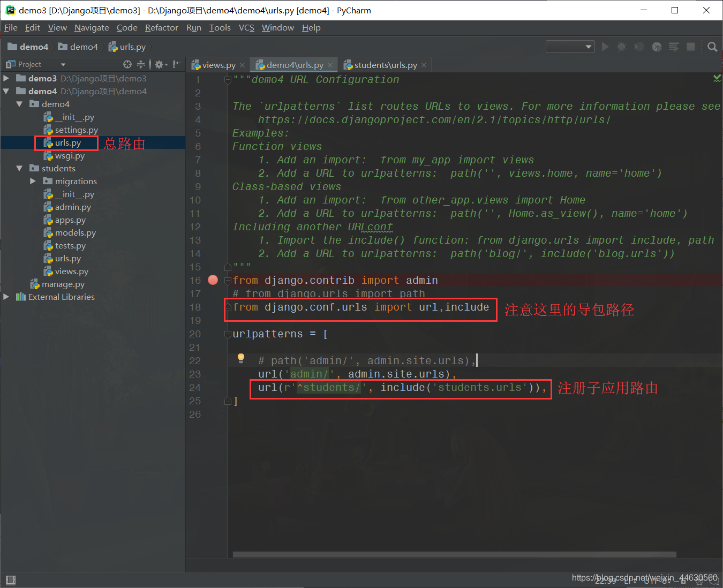Screen dimensions: 723x588
Task: Collapse the demo4 project root
Action: [6, 91]
